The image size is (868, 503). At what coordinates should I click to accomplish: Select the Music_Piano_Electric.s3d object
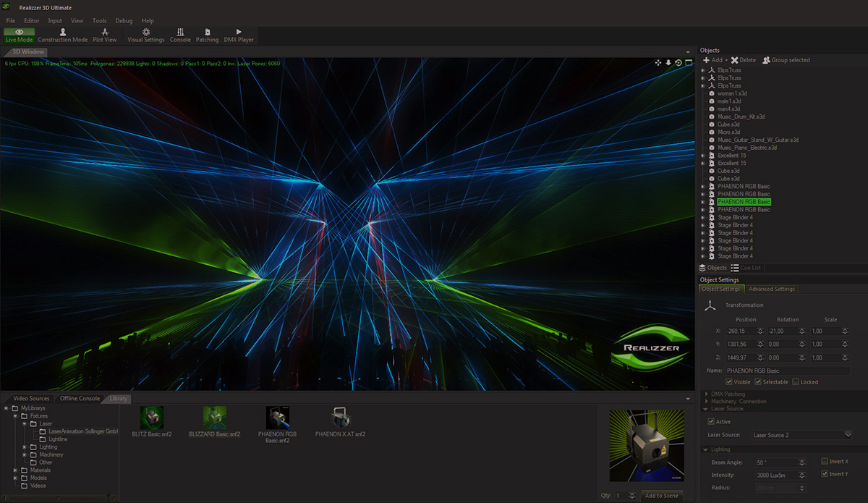tap(746, 148)
